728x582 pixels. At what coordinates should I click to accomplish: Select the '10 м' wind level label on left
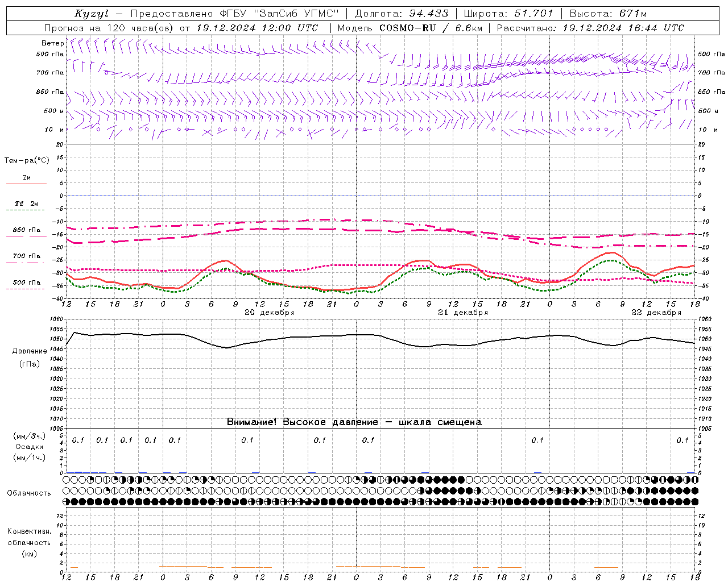(55, 130)
